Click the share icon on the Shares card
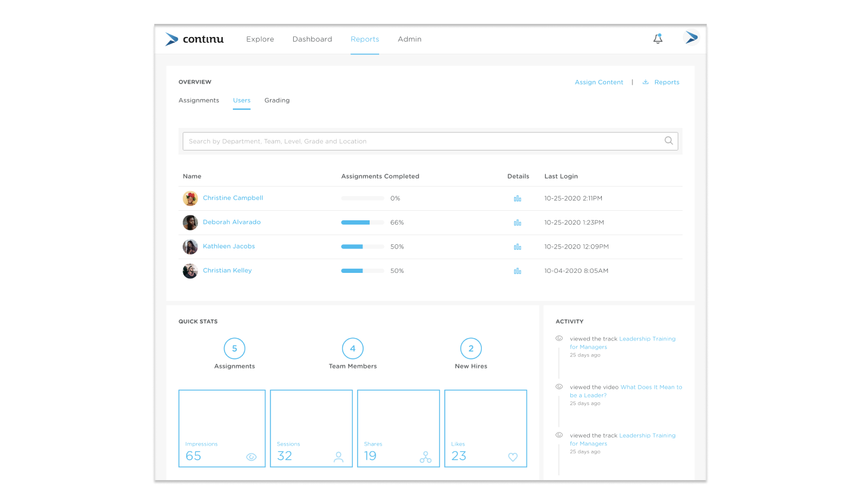The image size is (861, 504). point(425,457)
